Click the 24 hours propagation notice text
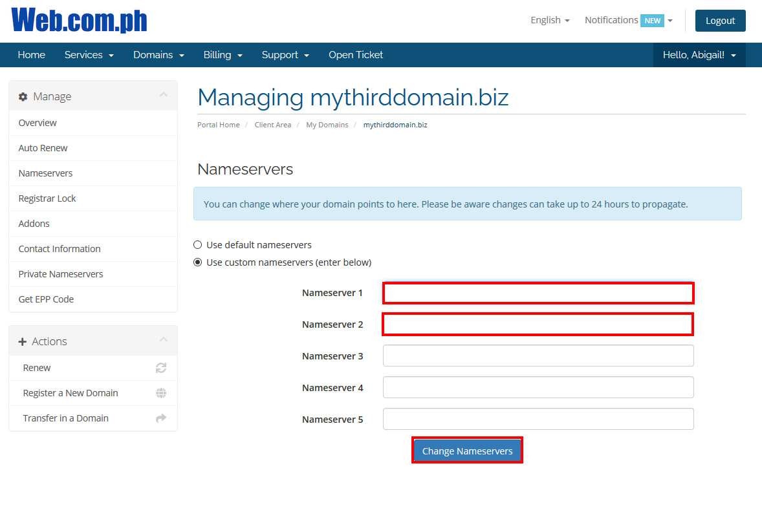Image resolution: width=762 pixels, height=532 pixels. [x=446, y=204]
